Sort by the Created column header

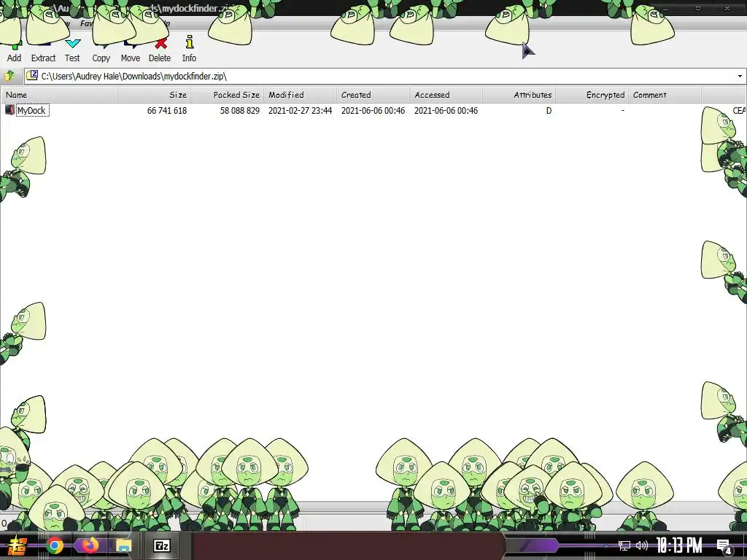pos(373,95)
